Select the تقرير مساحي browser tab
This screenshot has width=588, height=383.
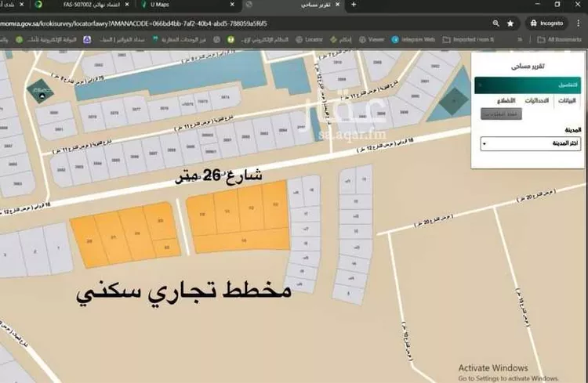point(315,5)
